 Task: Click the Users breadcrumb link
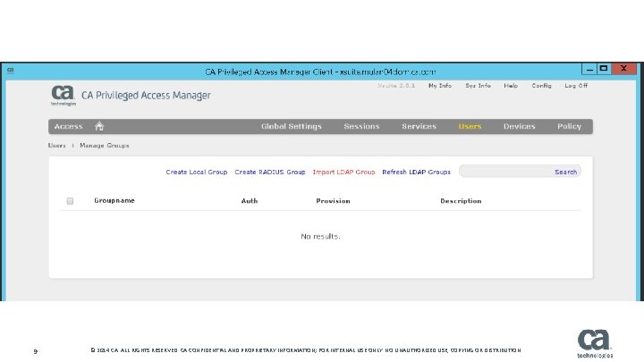point(56,146)
